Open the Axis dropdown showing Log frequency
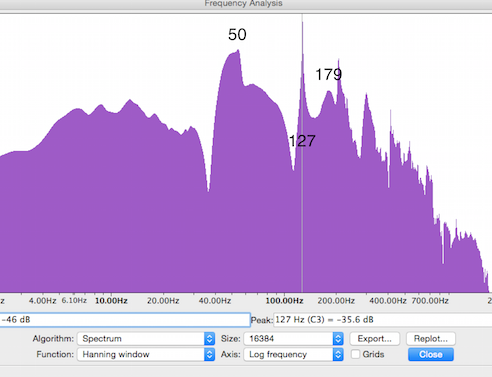 [x=293, y=354]
